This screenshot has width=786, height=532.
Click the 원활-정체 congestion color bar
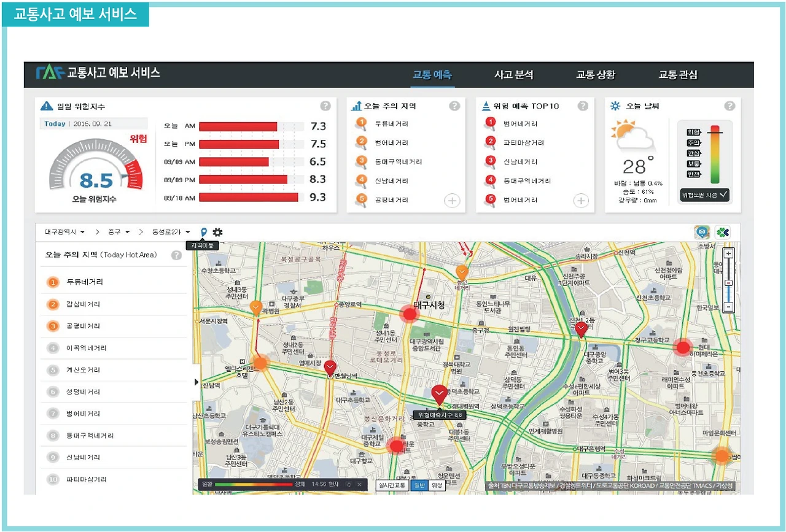253,484
